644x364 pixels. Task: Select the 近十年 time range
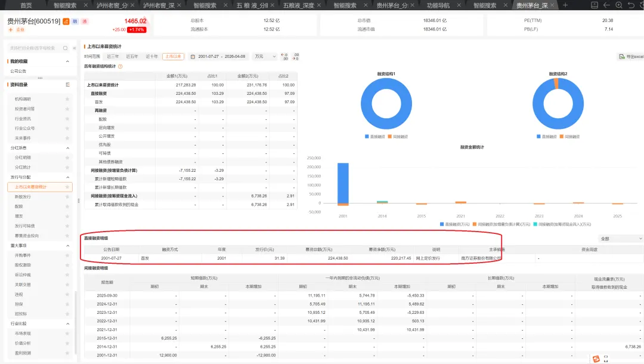152,57
